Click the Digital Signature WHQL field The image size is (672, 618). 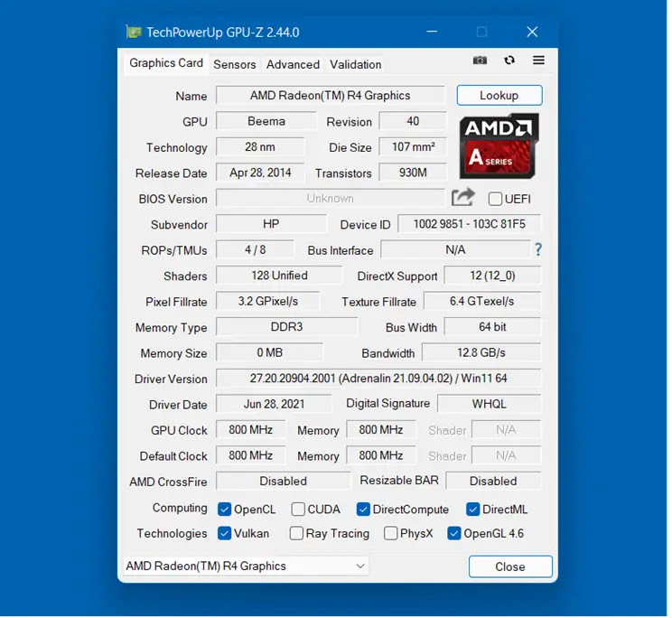[489, 404]
